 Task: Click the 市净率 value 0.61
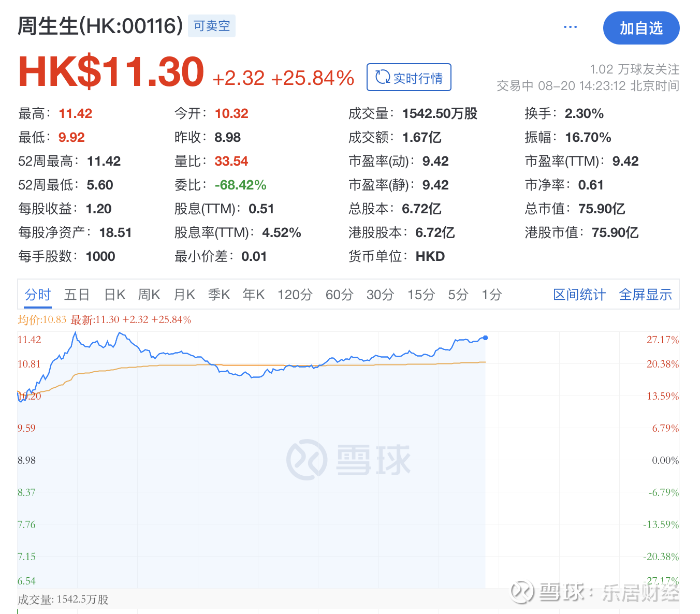pyautogui.click(x=591, y=185)
